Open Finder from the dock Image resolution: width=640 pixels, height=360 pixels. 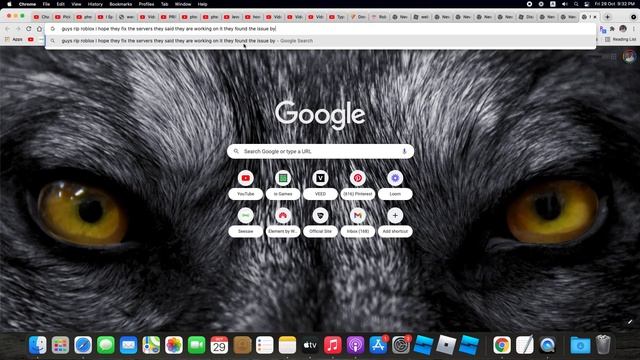[x=38, y=345]
